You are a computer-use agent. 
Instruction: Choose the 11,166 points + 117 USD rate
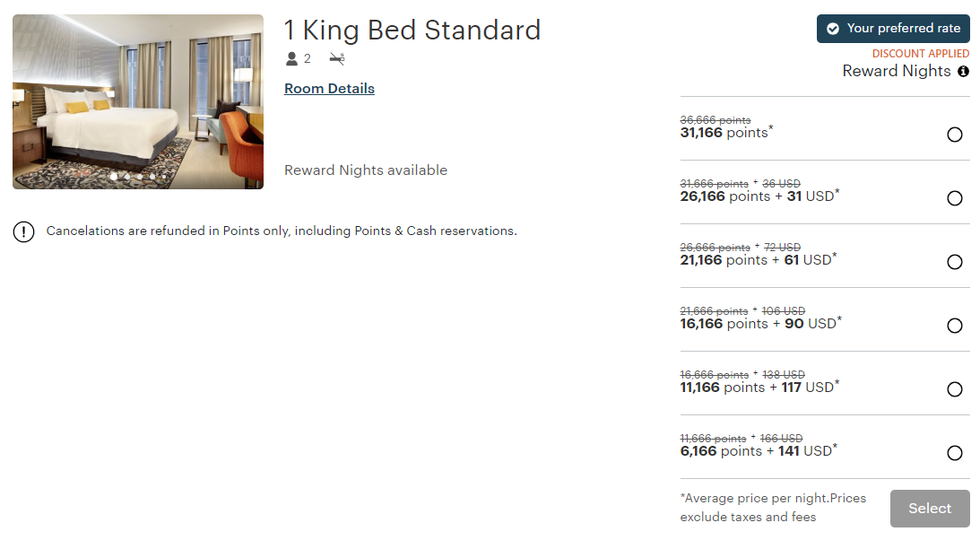pos(955,389)
